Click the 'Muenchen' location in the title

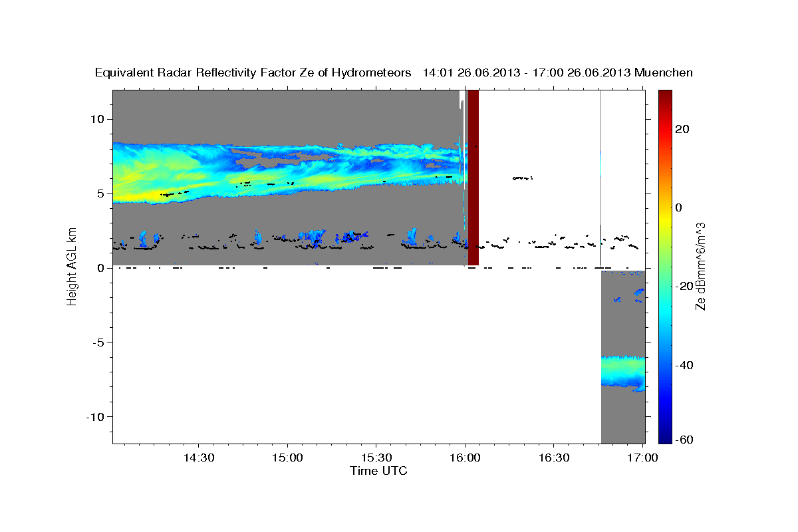664,73
